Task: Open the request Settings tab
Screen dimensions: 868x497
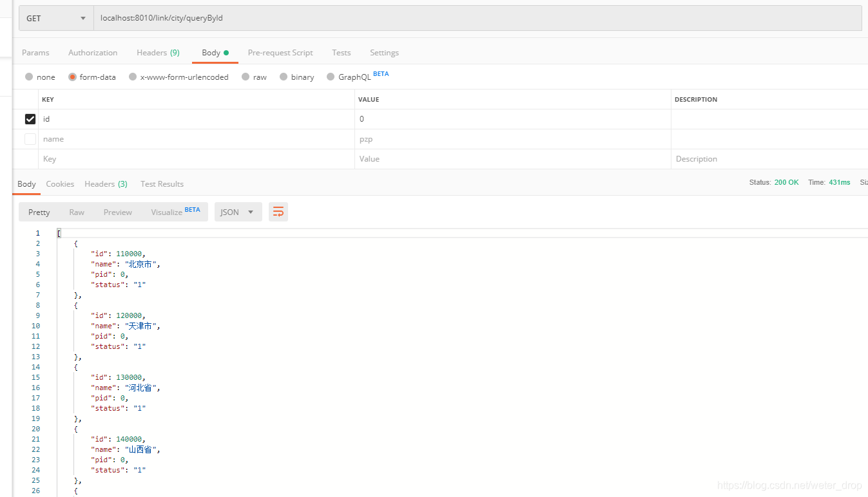Action: (384, 53)
